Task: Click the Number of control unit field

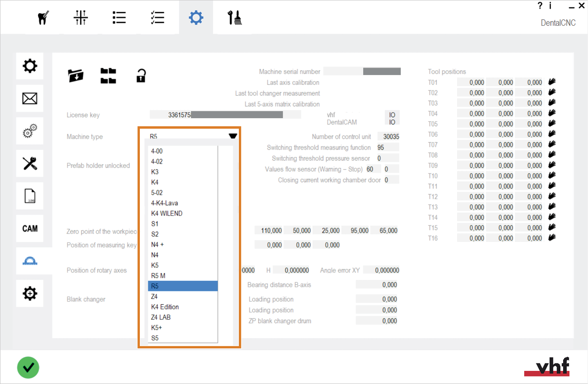Action: point(388,136)
